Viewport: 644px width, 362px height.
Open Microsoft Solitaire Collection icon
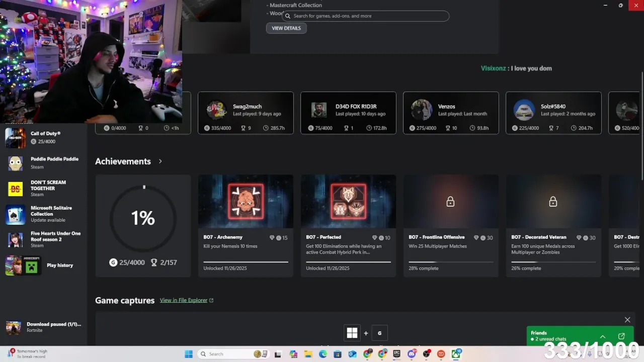tap(15, 214)
